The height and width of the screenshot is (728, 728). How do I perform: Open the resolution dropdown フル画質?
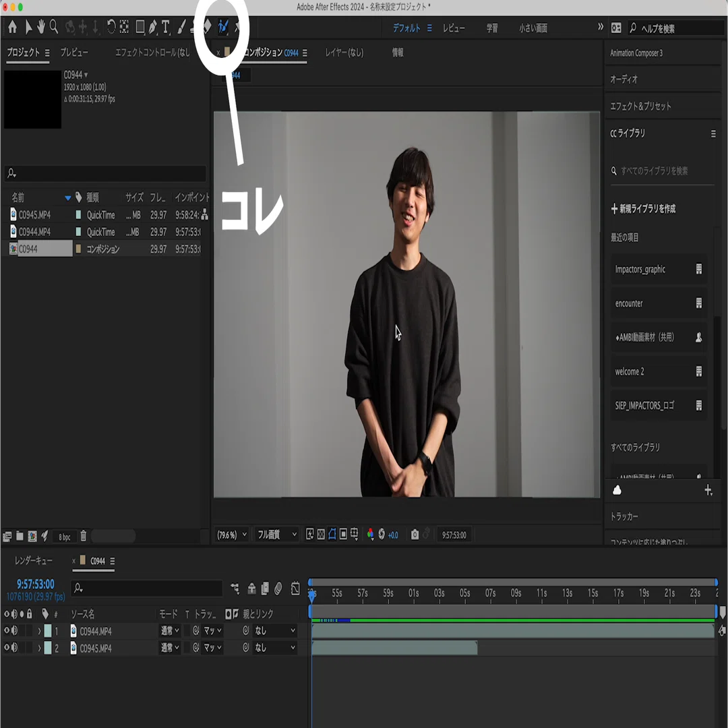[x=276, y=535]
